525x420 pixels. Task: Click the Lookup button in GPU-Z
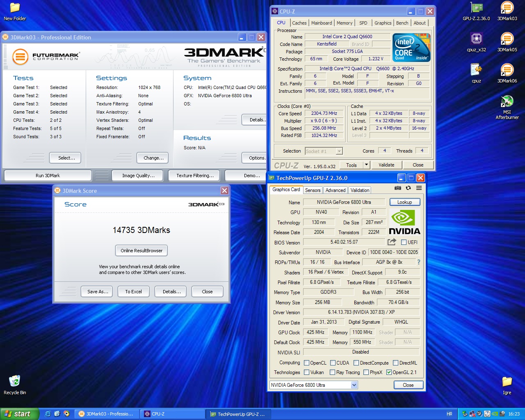pos(404,202)
